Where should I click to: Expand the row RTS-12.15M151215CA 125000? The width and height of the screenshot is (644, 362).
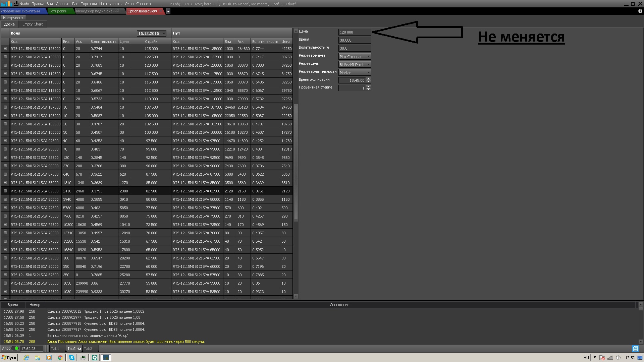(5, 49)
